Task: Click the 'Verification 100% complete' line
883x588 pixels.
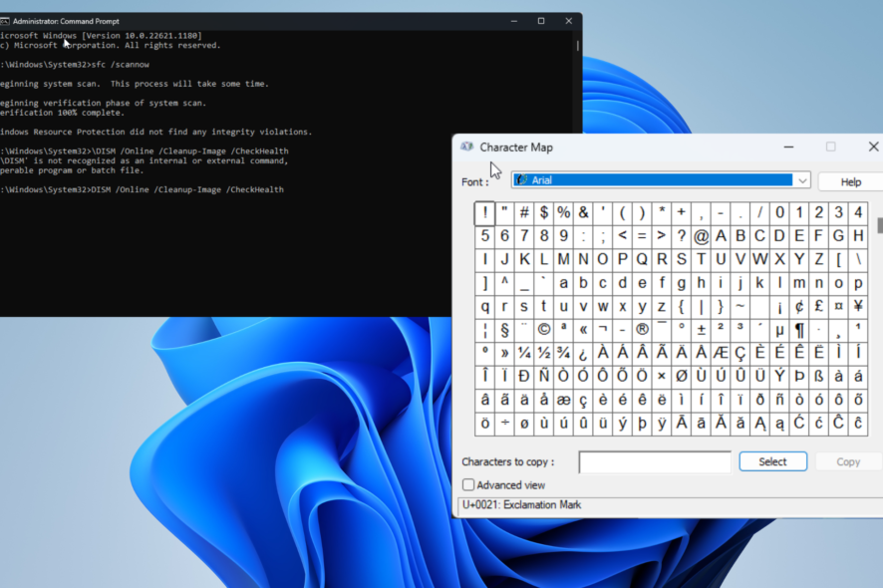Action: [x=62, y=113]
